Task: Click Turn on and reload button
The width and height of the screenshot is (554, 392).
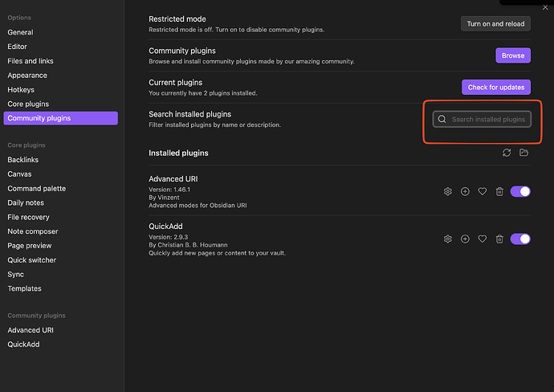Action: pos(496,23)
